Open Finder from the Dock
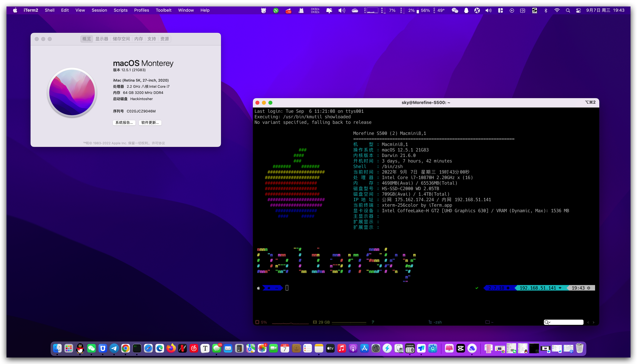The width and height of the screenshot is (637, 364). tap(57, 348)
